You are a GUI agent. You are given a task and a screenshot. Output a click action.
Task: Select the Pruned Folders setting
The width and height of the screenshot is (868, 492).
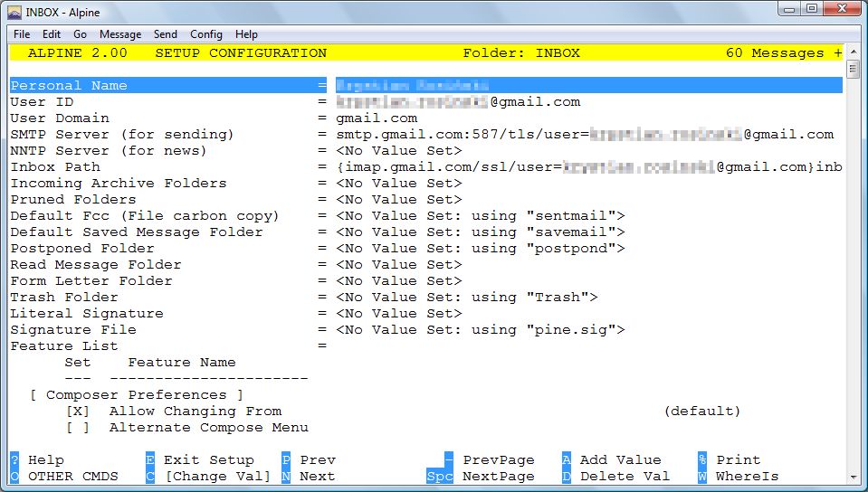[x=73, y=199]
